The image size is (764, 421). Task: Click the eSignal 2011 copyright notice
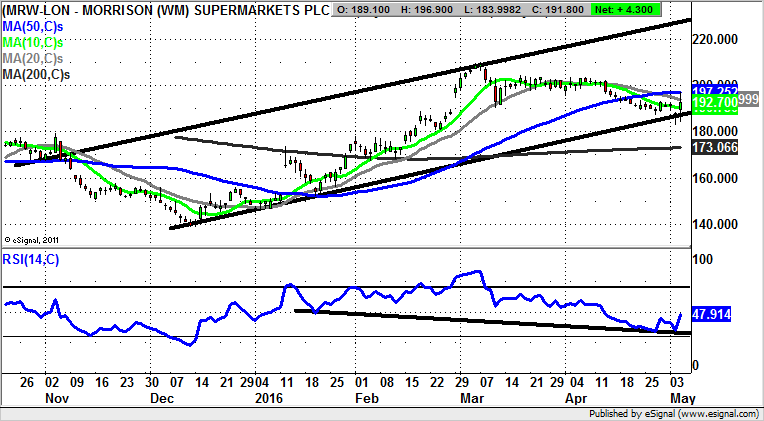tap(33, 240)
